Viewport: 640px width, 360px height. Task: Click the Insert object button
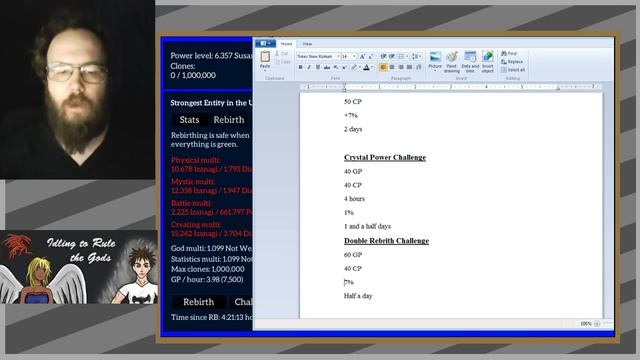487,62
